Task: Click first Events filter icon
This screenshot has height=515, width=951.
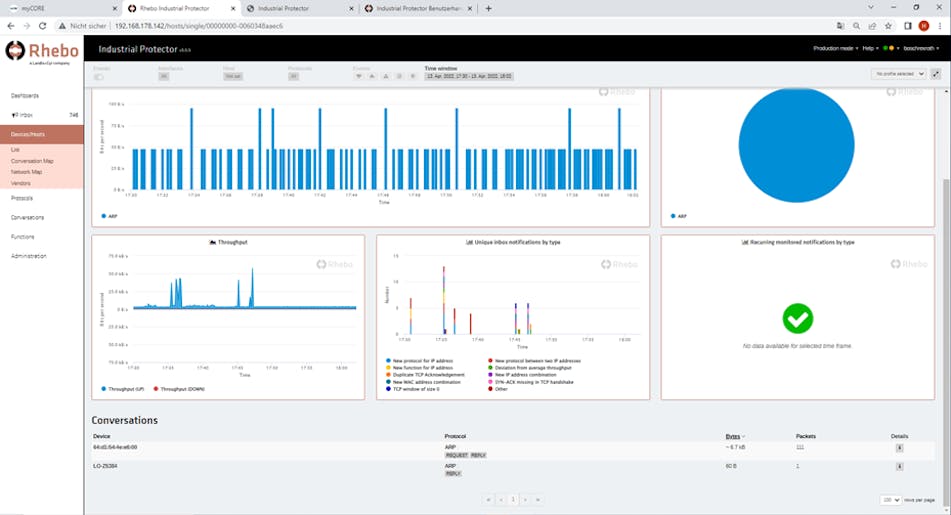Action: (x=358, y=76)
